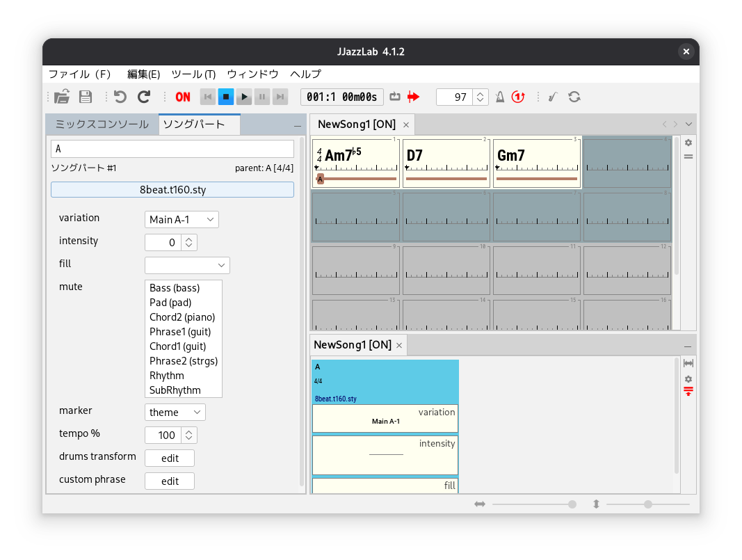The image size is (742, 560).
Task: Toggle loop playback mode
Action: [x=395, y=97]
